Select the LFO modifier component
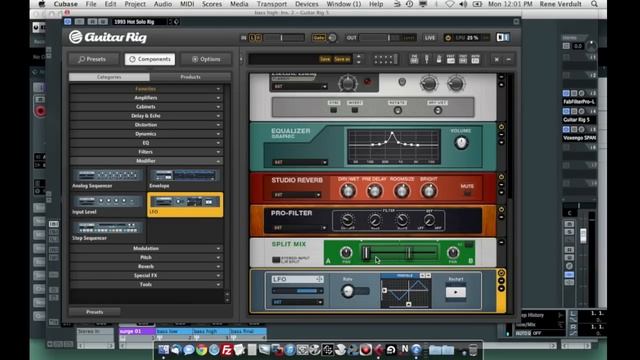640x360 pixels. [185, 204]
